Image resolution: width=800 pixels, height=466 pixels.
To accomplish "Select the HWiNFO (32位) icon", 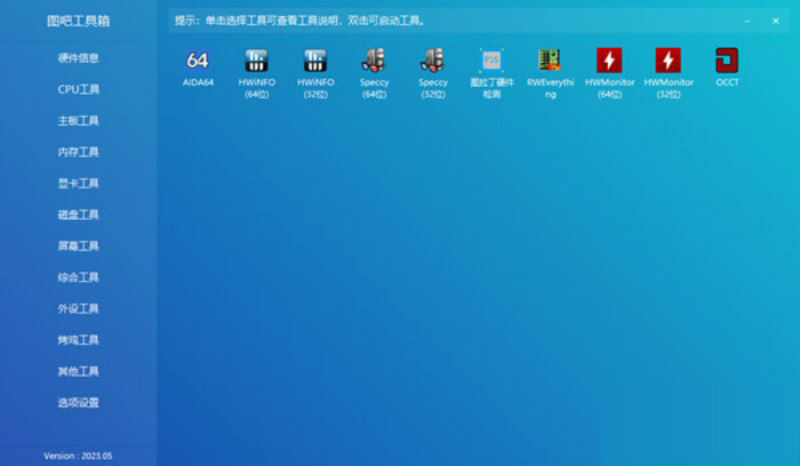I will coord(315,61).
